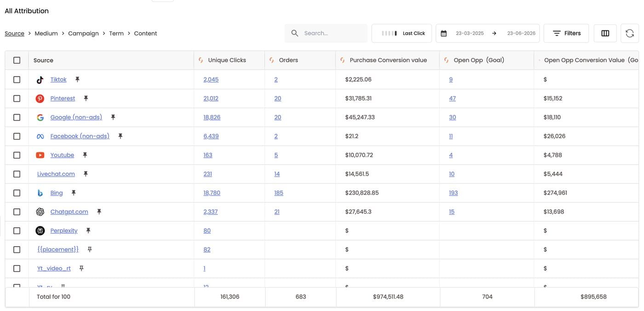The height and width of the screenshot is (311, 644).
Task: Open the Filters panel
Action: pos(566,33)
